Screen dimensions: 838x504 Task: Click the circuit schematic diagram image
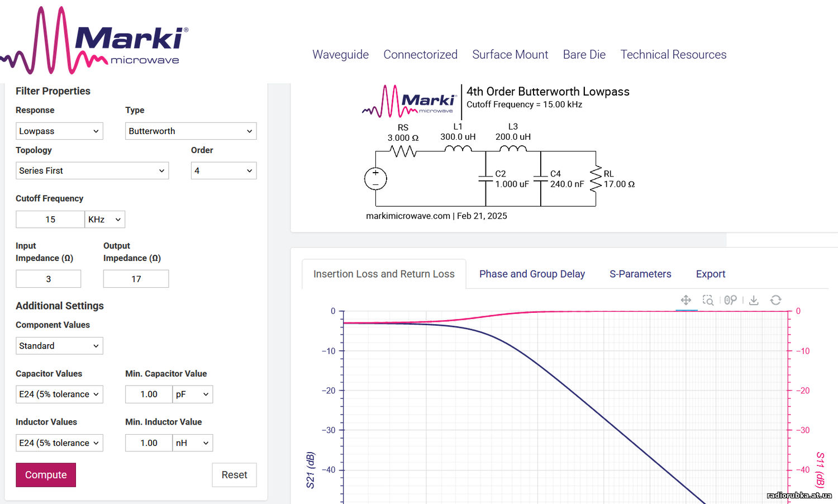499,153
